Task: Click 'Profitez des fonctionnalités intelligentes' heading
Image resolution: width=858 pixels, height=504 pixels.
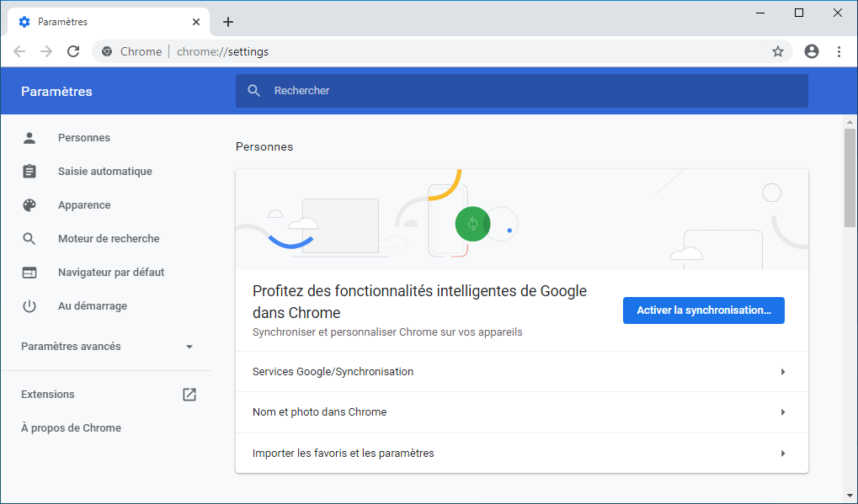Action: 419,302
